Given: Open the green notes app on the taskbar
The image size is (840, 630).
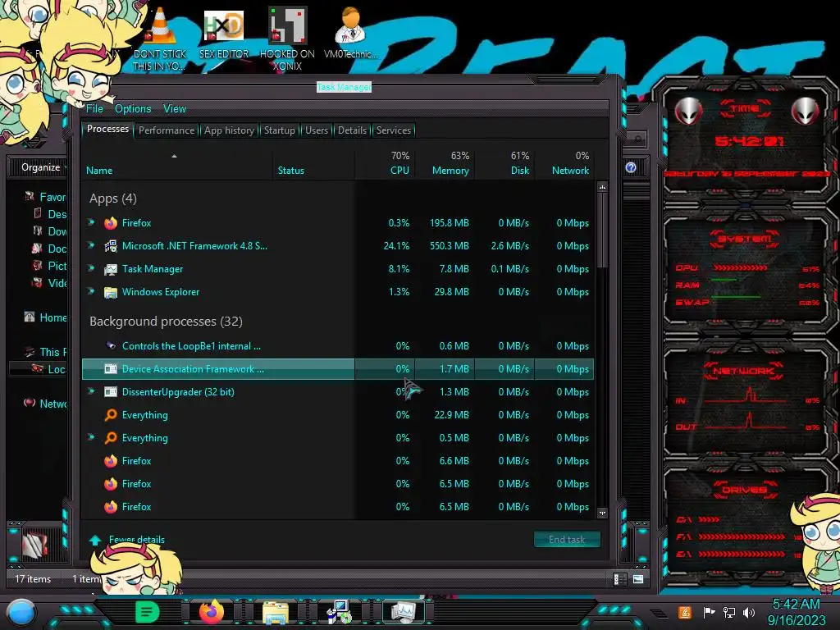Looking at the screenshot, I should 148,612.
